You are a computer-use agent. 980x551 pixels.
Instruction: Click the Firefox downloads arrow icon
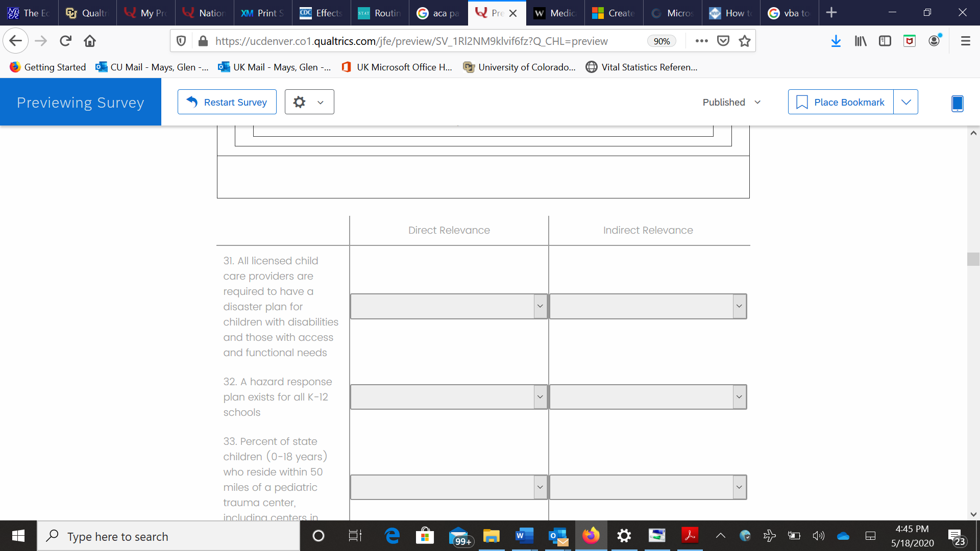click(836, 41)
